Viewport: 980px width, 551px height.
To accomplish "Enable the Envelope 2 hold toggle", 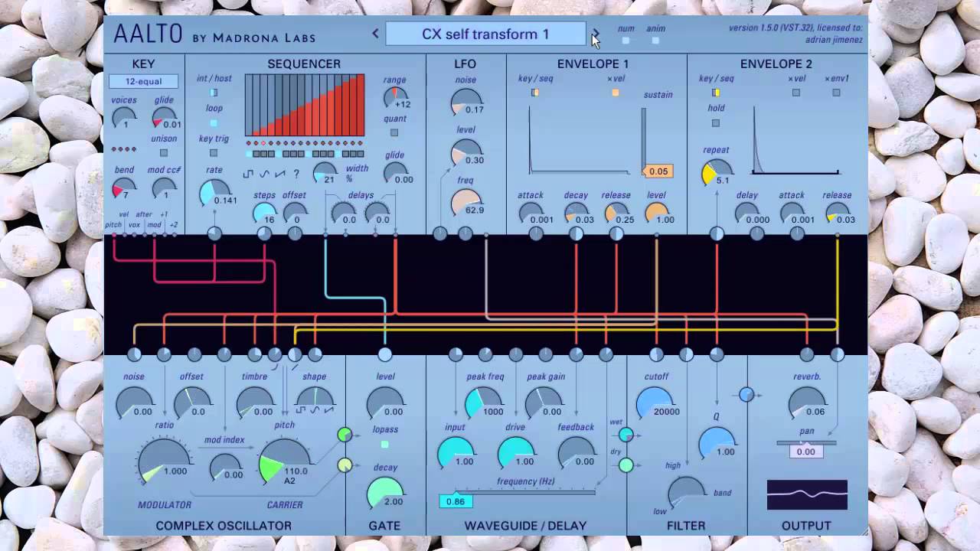I will point(716,122).
